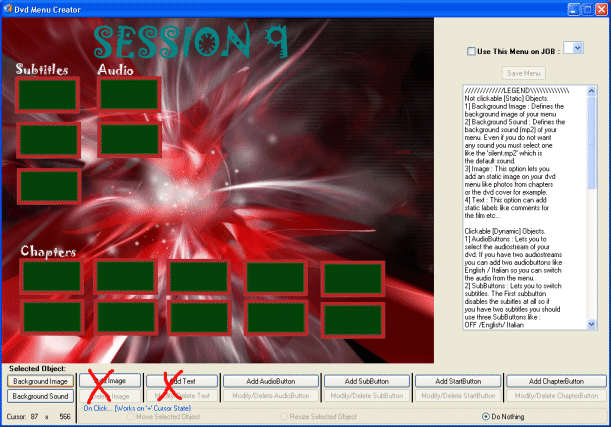Click the Background Image button
This screenshot has height=427, width=611.
click(x=40, y=381)
